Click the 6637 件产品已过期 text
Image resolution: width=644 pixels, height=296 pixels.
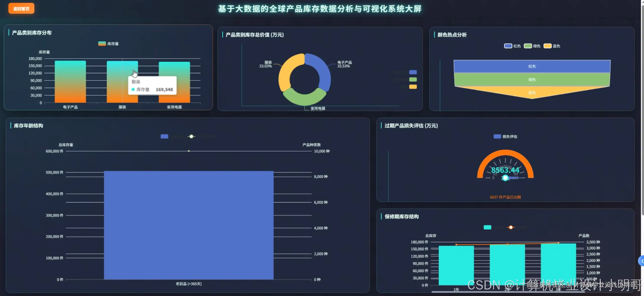(x=505, y=197)
